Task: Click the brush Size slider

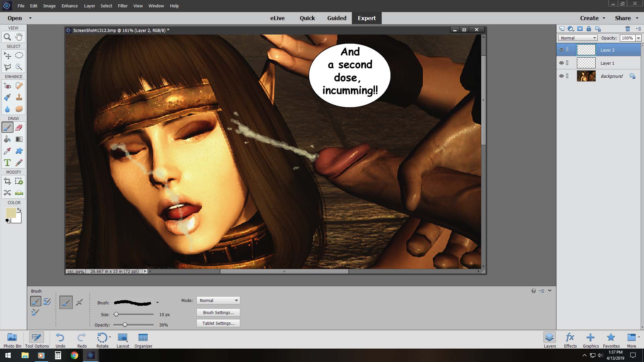Action: coord(133,314)
